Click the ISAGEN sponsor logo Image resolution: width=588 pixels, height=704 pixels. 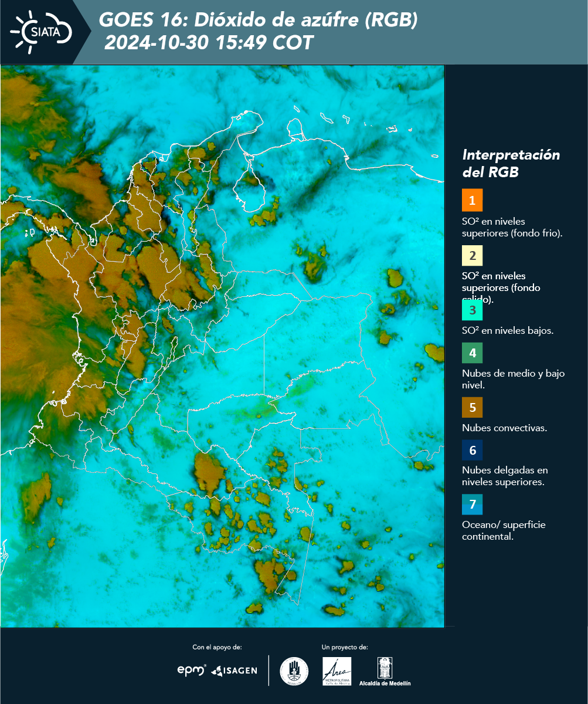click(x=234, y=671)
